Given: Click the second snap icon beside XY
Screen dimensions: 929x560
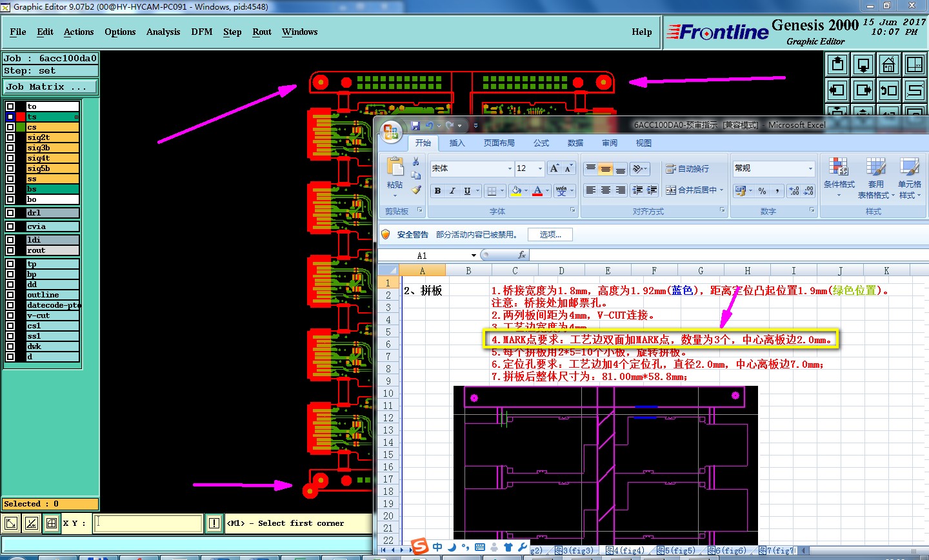Looking at the screenshot, I should [x=31, y=523].
